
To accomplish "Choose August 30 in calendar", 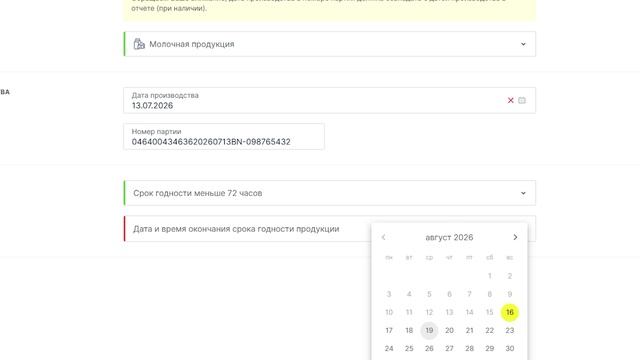I will 509,349.
